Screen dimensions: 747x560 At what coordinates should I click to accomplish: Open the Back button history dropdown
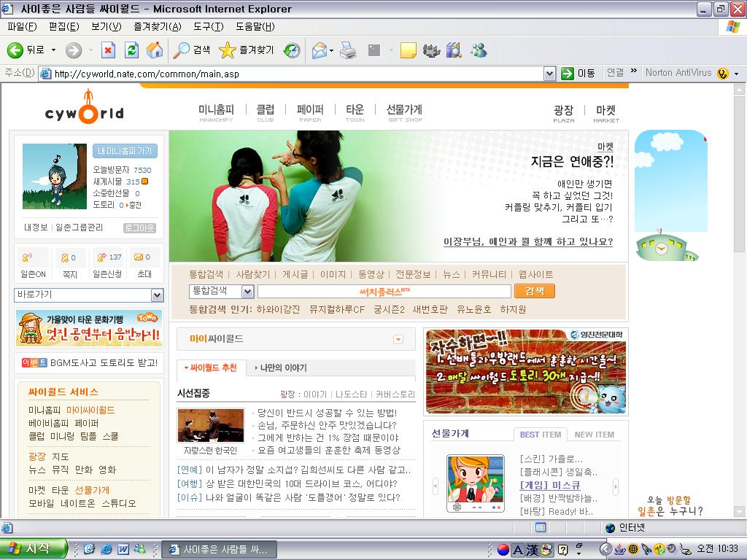(x=53, y=50)
